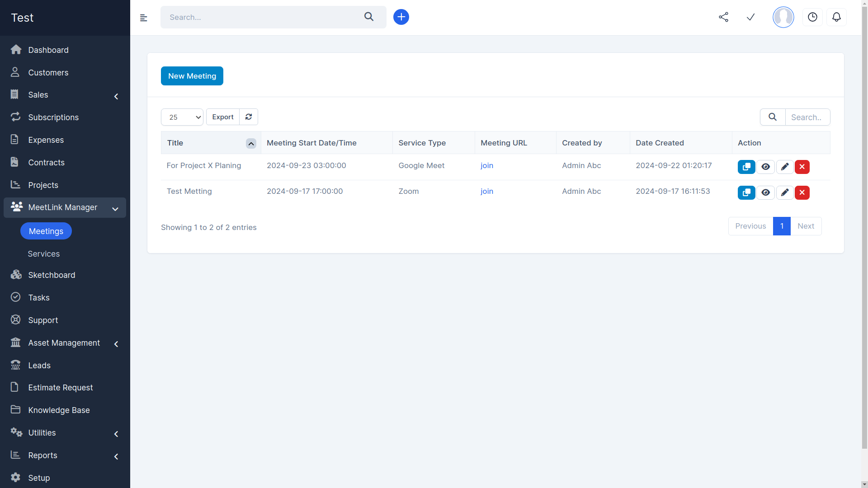This screenshot has height=488, width=868.
Task: Click the New Meeting button
Action: point(192,76)
